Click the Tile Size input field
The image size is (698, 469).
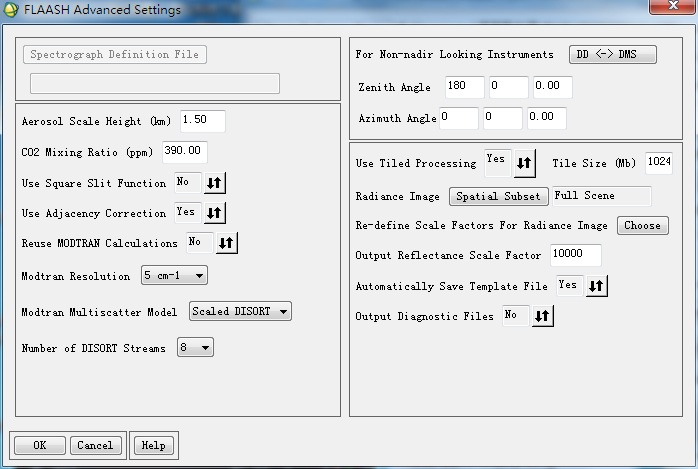(x=657, y=162)
